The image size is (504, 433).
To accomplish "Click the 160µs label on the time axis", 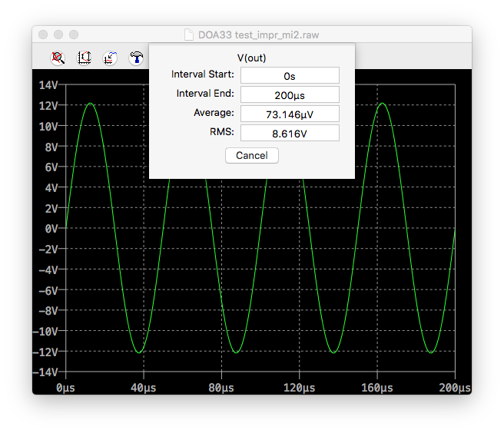I will coord(377,388).
